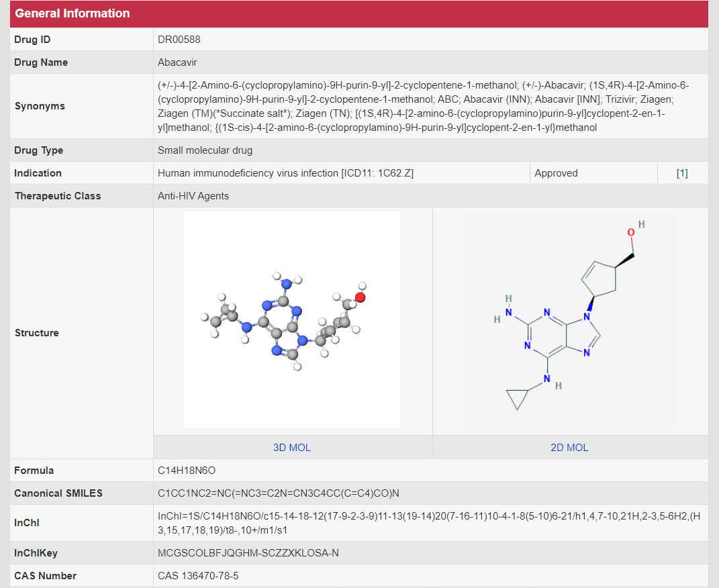Click the 3D ball-and-stick molecule image
Viewport: 719px width, 588px height.
tap(292, 320)
